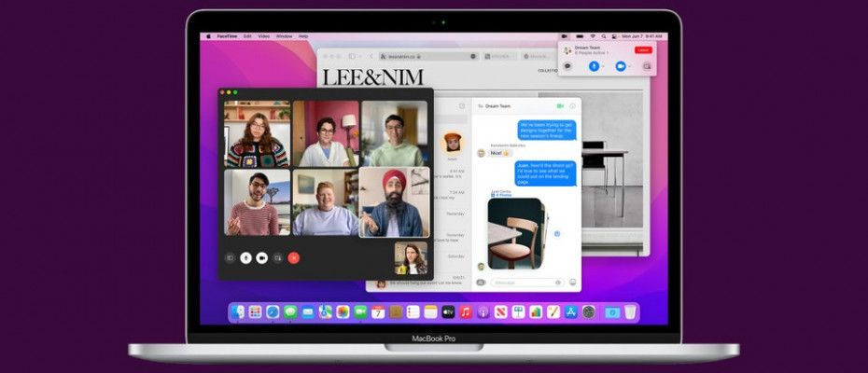This screenshot has height=373, width=868.
Task: Open Messages in the Dock
Action: point(290,311)
